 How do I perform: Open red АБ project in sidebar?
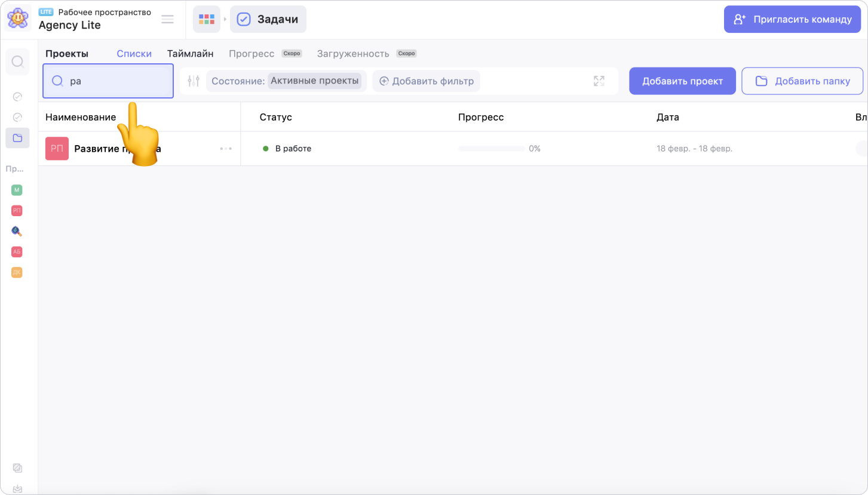pos(17,252)
